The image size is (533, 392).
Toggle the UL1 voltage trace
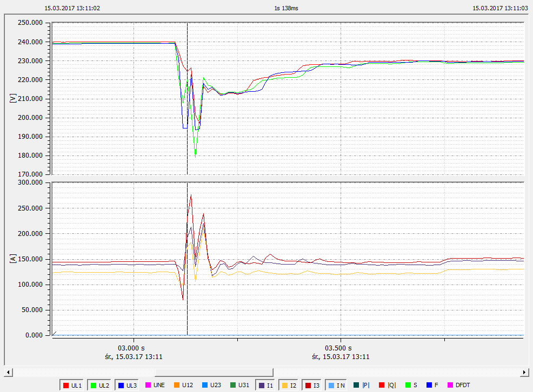(72, 385)
